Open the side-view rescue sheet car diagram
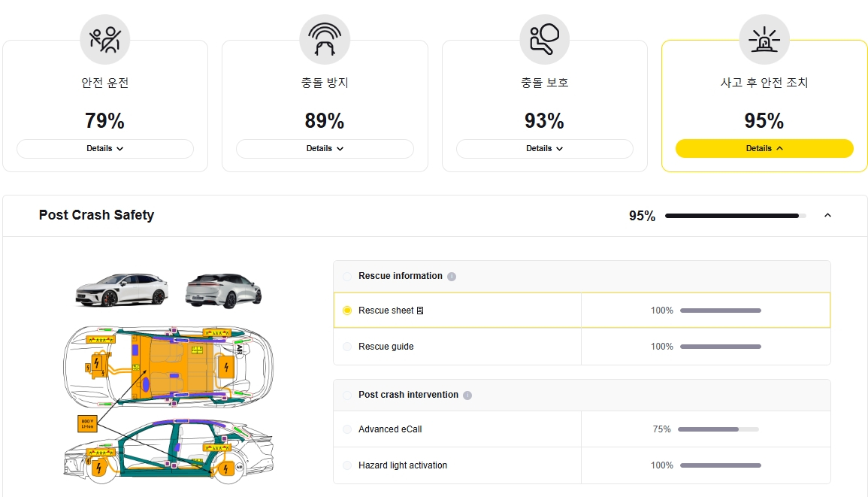Viewport: 868px width, 497px height. (x=169, y=452)
